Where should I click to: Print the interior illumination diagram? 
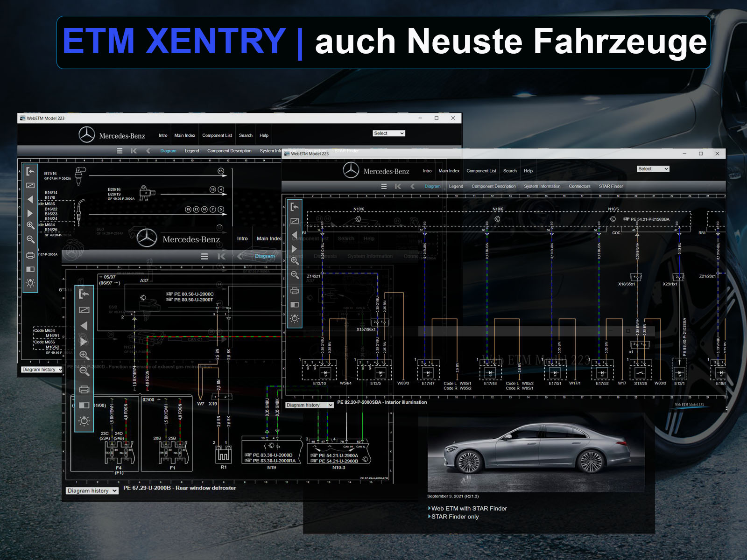[295, 291]
